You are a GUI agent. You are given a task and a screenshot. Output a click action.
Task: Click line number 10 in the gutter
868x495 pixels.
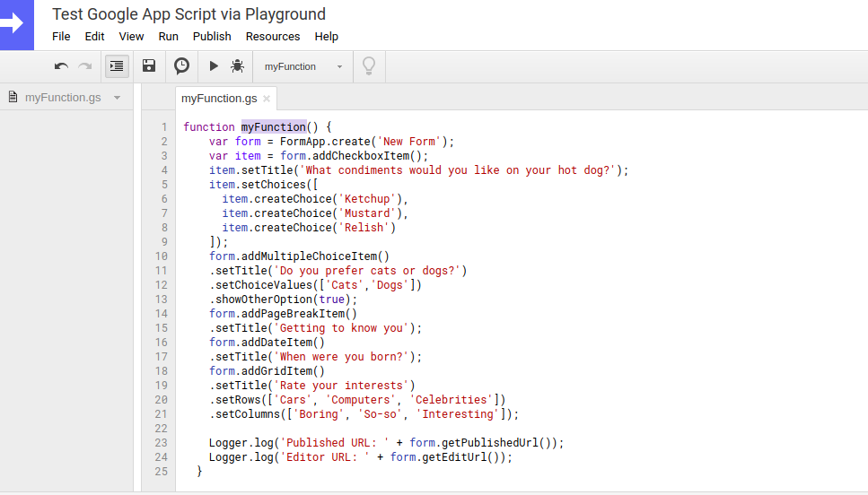[161, 256]
